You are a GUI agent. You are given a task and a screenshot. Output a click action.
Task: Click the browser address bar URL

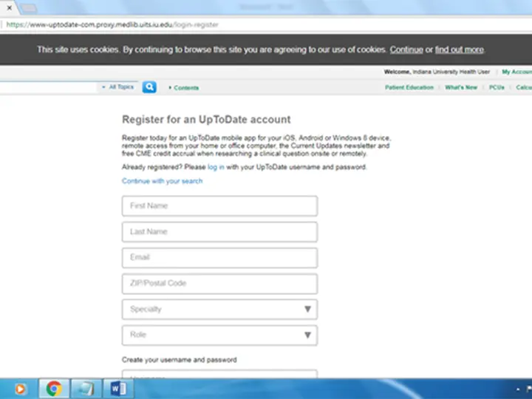112,25
